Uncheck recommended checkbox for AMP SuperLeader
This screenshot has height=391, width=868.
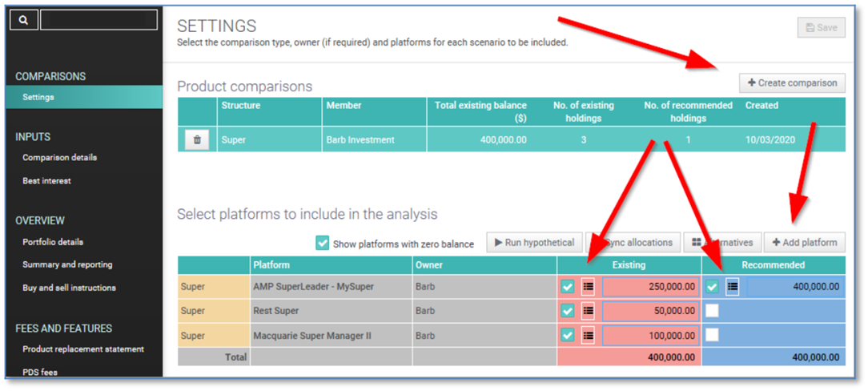tap(712, 287)
